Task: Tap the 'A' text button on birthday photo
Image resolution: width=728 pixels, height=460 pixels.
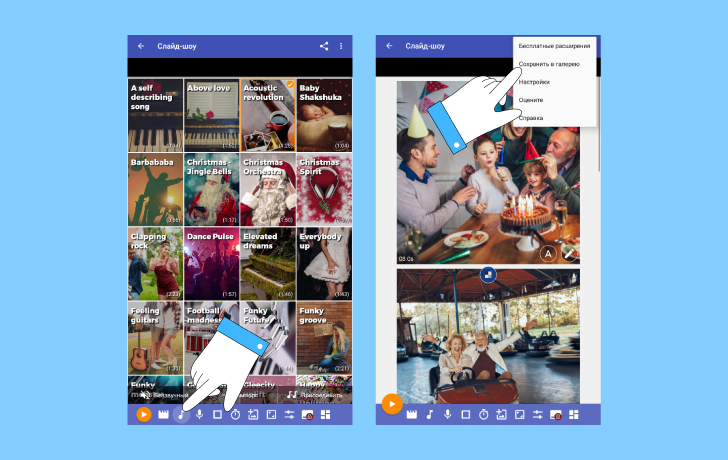Action: click(x=548, y=254)
